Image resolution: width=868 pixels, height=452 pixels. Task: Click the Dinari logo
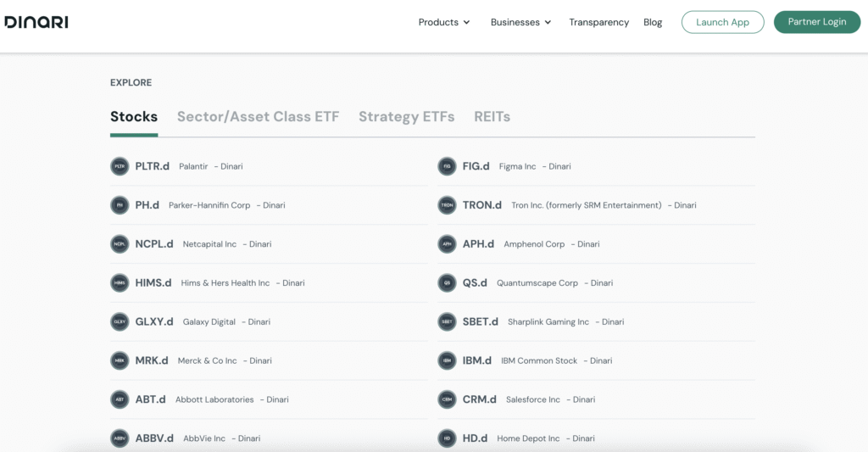click(x=36, y=22)
